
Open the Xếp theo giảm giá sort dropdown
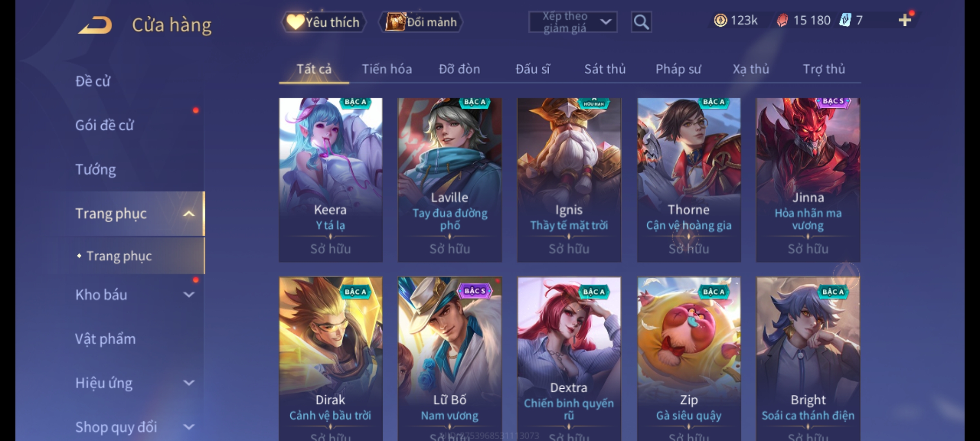(x=572, y=22)
